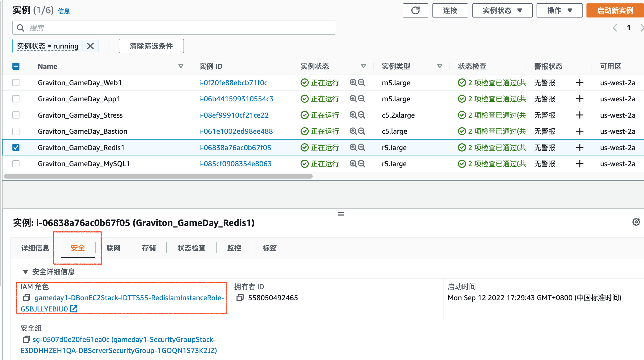Copy the owner ID 558050492465

(240, 298)
